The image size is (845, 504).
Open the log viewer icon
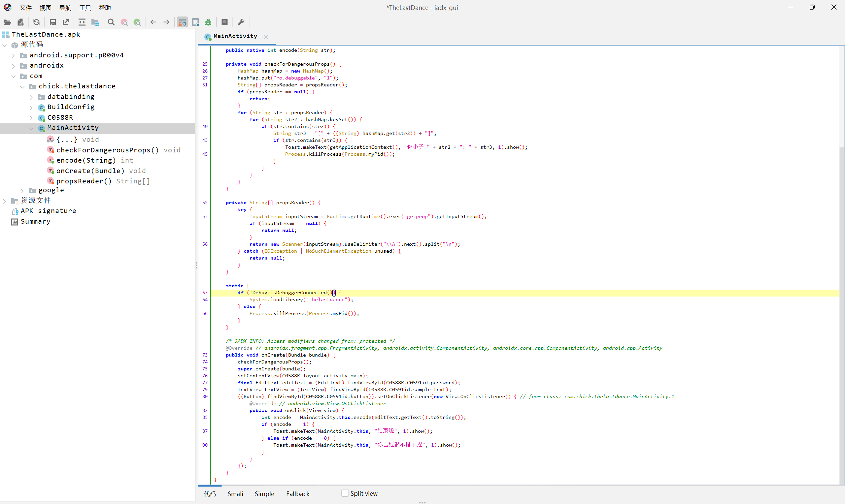(x=224, y=22)
